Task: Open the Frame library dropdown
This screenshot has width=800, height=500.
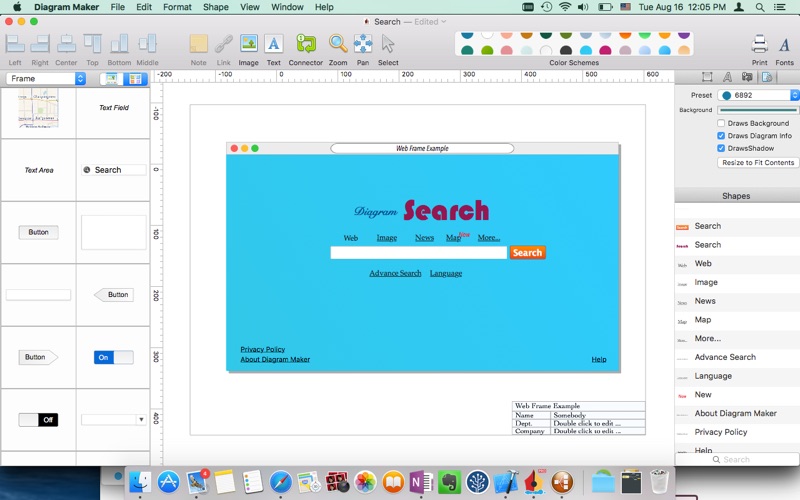Action: pos(45,79)
